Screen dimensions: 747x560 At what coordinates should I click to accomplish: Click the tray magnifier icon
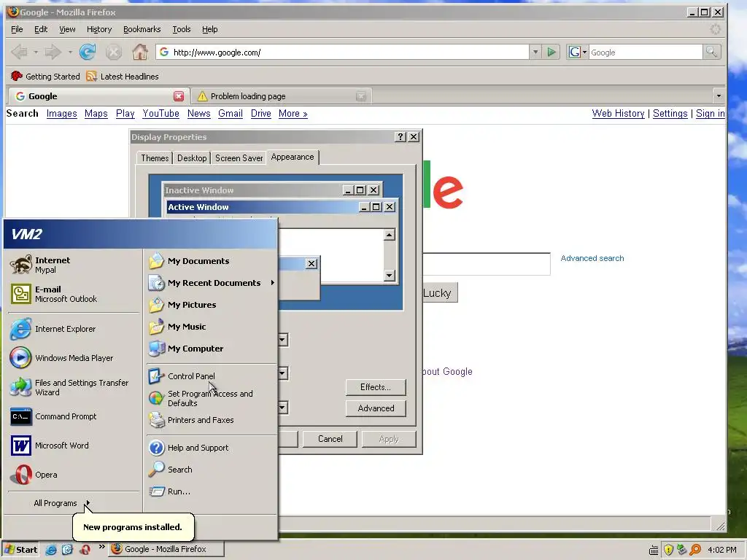pos(695,550)
